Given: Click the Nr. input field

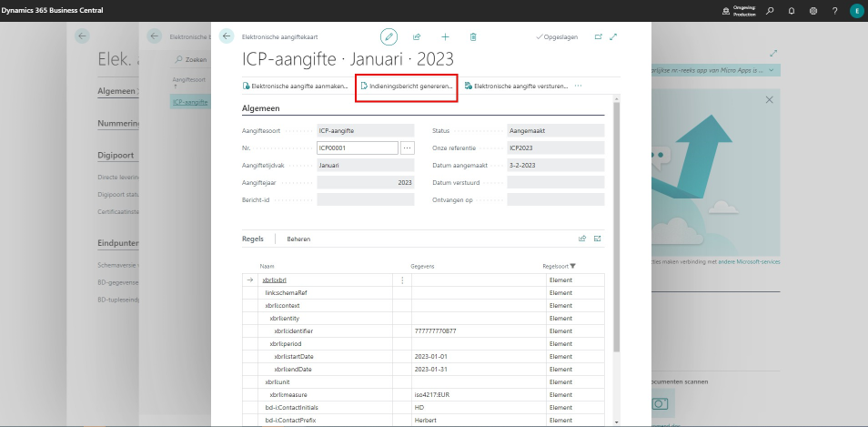Looking at the screenshot, I should point(357,147).
